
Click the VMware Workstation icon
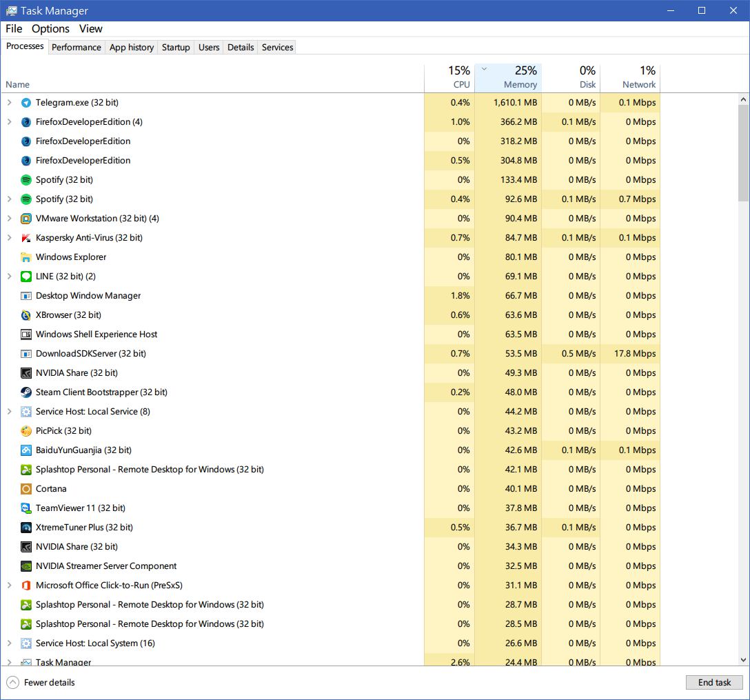26,219
